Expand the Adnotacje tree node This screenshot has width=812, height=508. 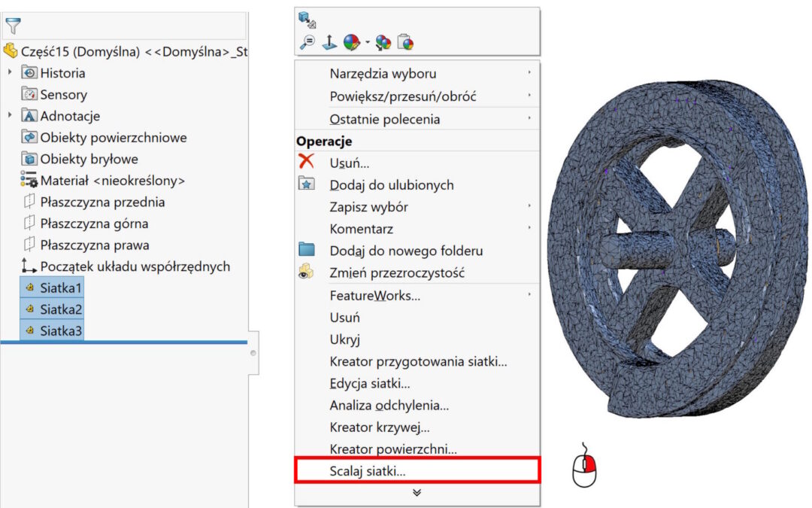tap(10, 116)
